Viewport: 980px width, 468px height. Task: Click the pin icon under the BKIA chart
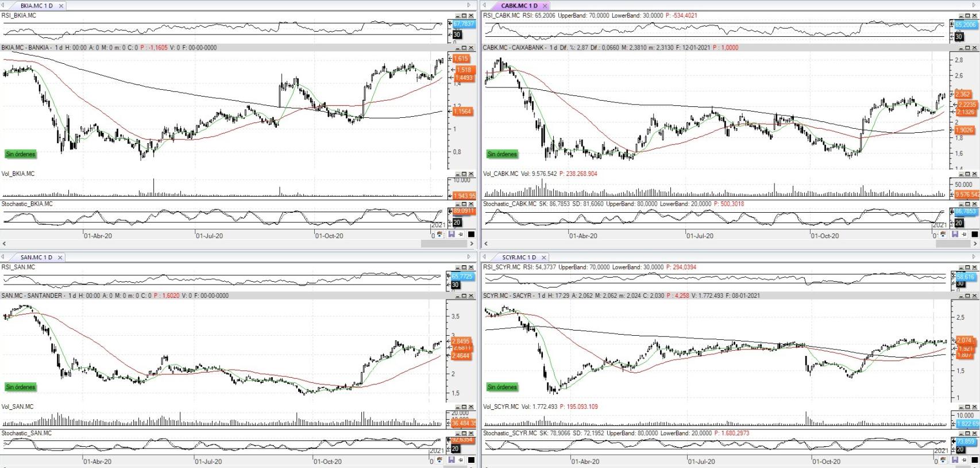tap(461, 235)
